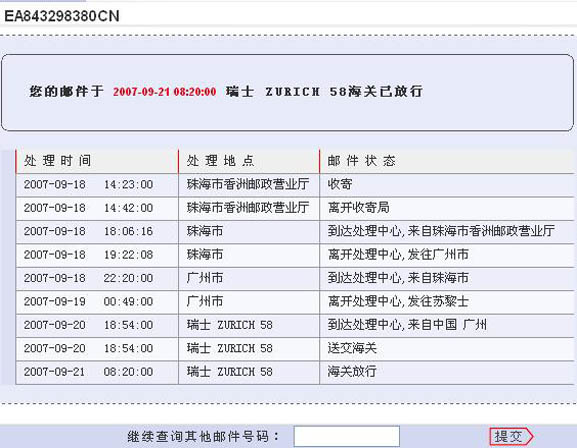Click the 您的邮件于 summary banner text

(x=67, y=91)
